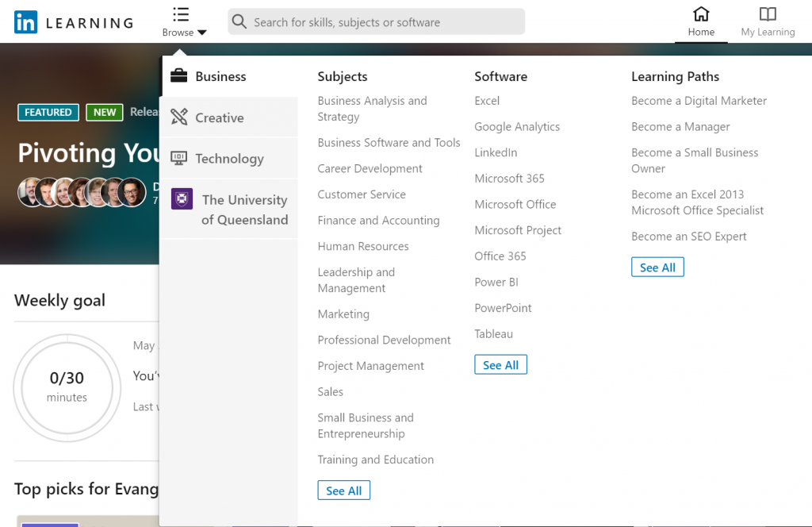Select the Creative category scissors icon
The width and height of the screenshot is (812, 527).
pos(180,117)
